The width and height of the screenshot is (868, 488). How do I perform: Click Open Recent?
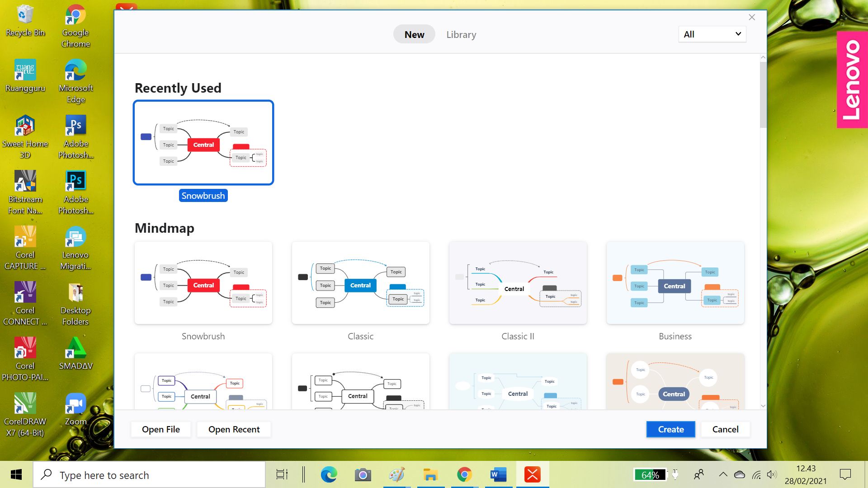click(x=234, y=429)
